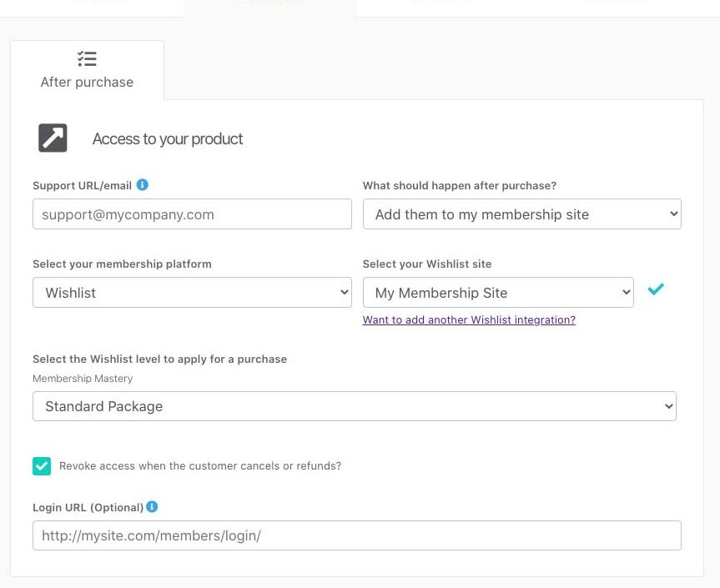The height and width of the screenshot is (588, 720).
Task: Click the 'Access to your product' heading
Action: (168, 139)
